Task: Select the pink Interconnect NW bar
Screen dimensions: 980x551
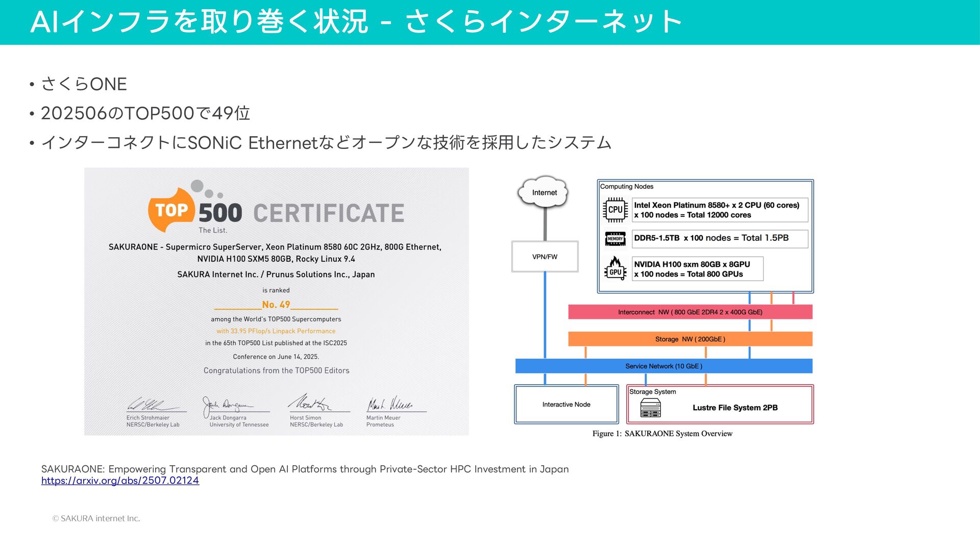Action: tap(690, 312)
